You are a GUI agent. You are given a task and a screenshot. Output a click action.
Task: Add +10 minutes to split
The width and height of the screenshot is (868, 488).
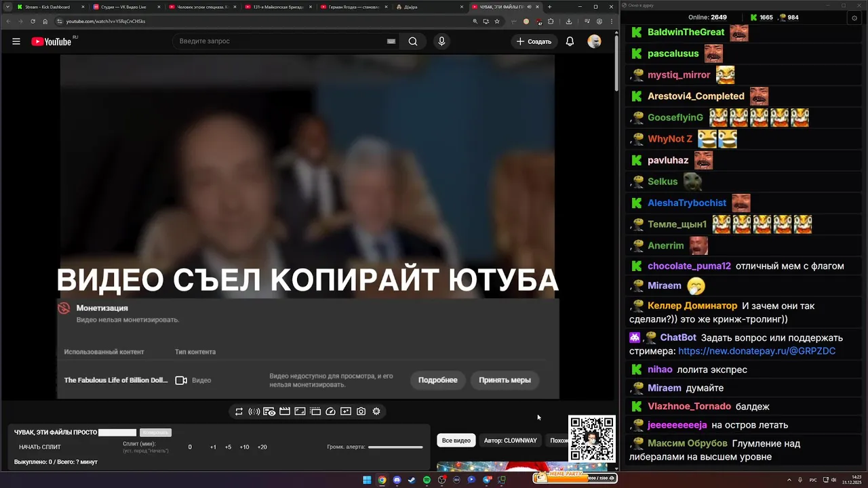click(x=244, y=447)
